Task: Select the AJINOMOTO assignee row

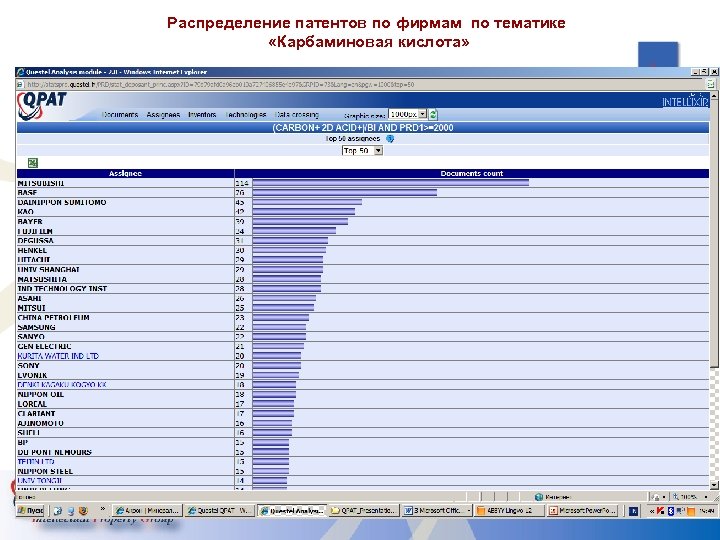Action: [x=363, y=423]
